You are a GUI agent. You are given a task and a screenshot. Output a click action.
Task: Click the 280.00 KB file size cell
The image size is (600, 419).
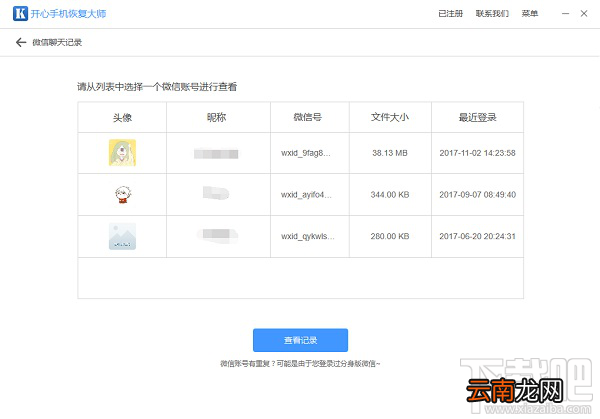390,236
